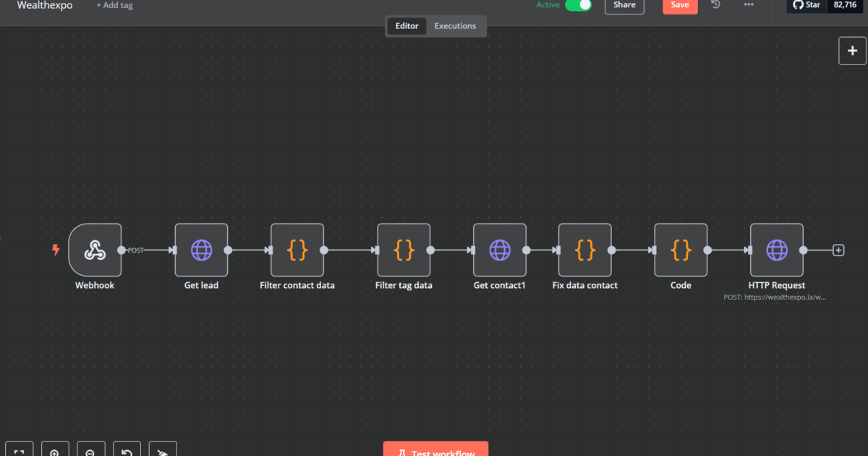Image resolution: width=868 pixels, height=456 pixels.
Task: Switch to the Editor tab
Action: click(407, 26)
